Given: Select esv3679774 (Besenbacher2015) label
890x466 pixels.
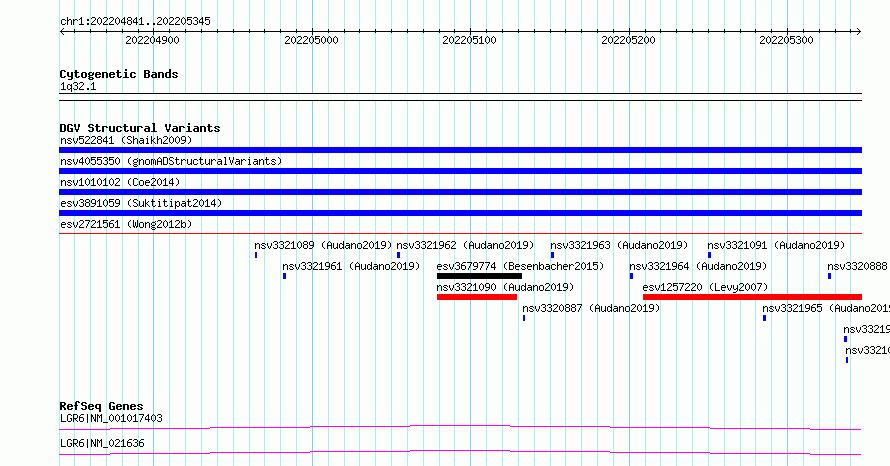Looking at the screenshot, I should tap(520, 266).
